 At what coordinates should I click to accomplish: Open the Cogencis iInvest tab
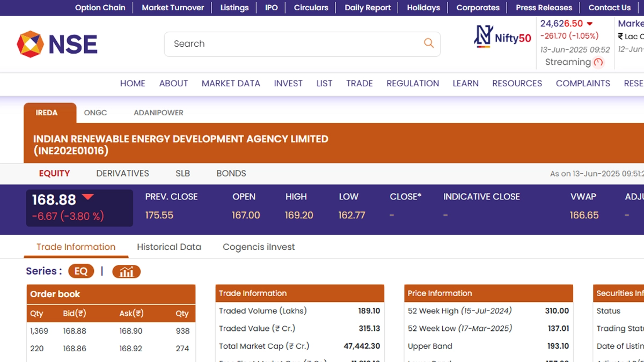point(259,247)
